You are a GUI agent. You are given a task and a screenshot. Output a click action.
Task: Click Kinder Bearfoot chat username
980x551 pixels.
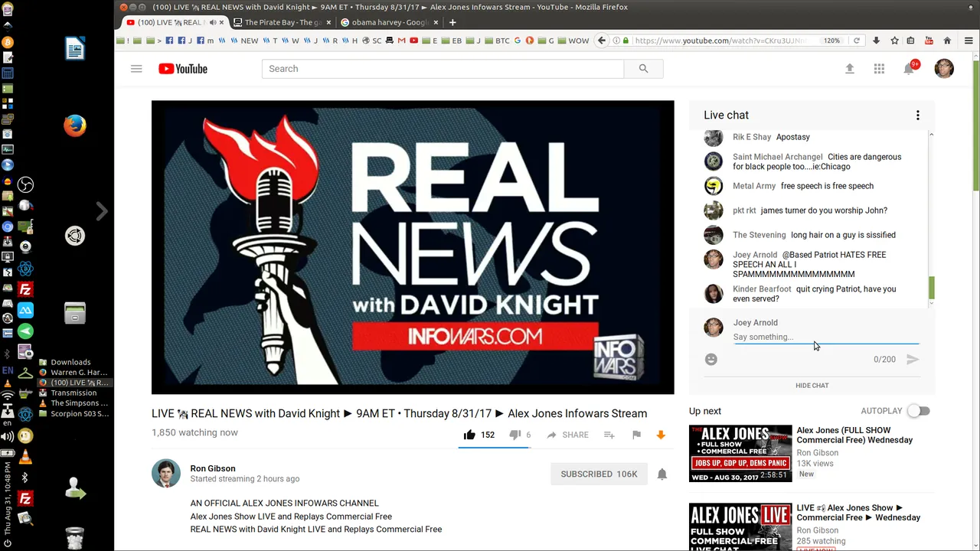coord(762,289)
